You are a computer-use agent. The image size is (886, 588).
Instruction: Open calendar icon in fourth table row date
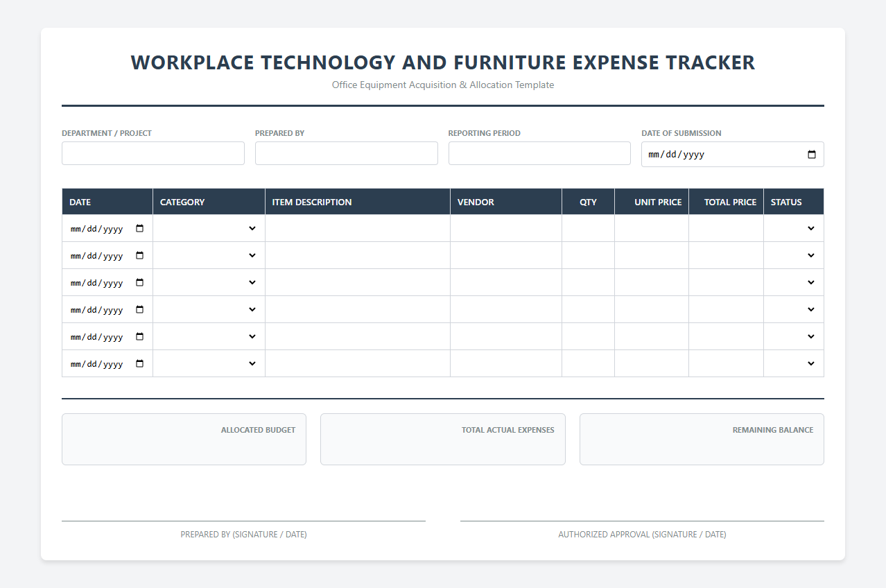139,309
